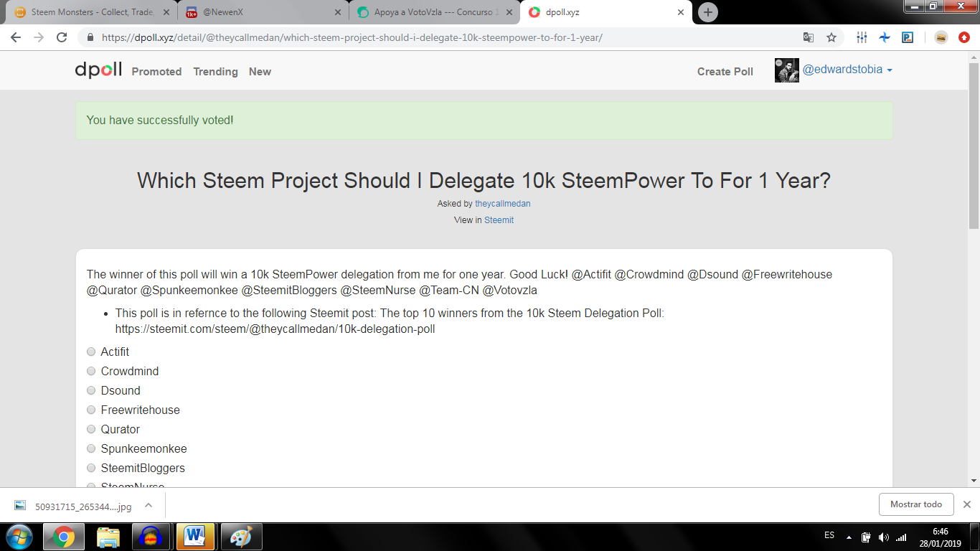Screen dimensions: 980x551
Task: Switch to Microsoft Word in the taskbar
Action: 195,537
